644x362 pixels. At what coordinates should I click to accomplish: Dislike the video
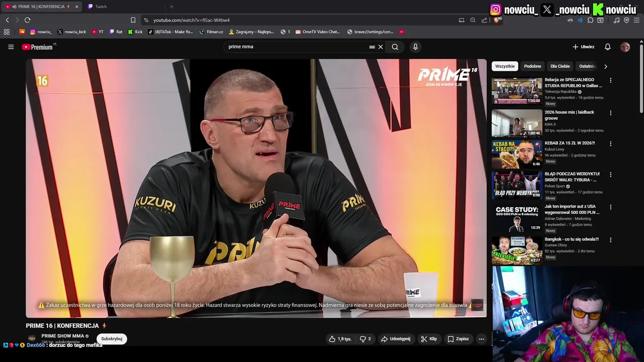[x=365, y=339]
